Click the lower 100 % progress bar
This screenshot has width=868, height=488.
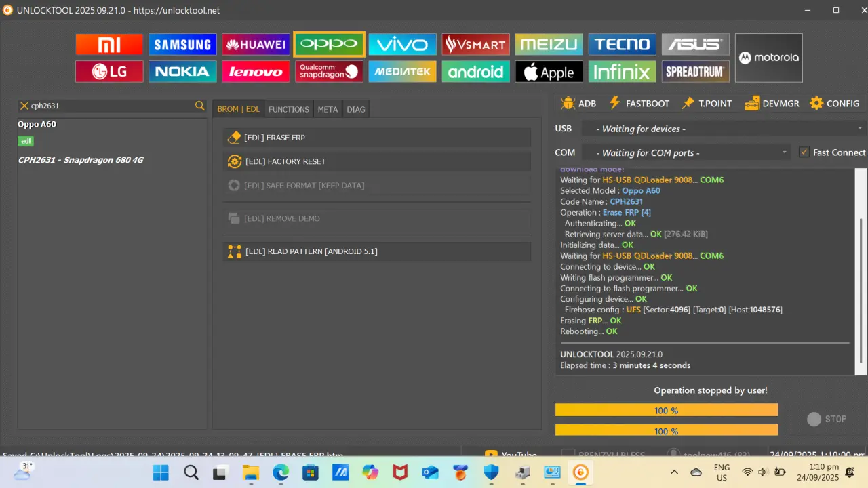click(x=666, y=430)
